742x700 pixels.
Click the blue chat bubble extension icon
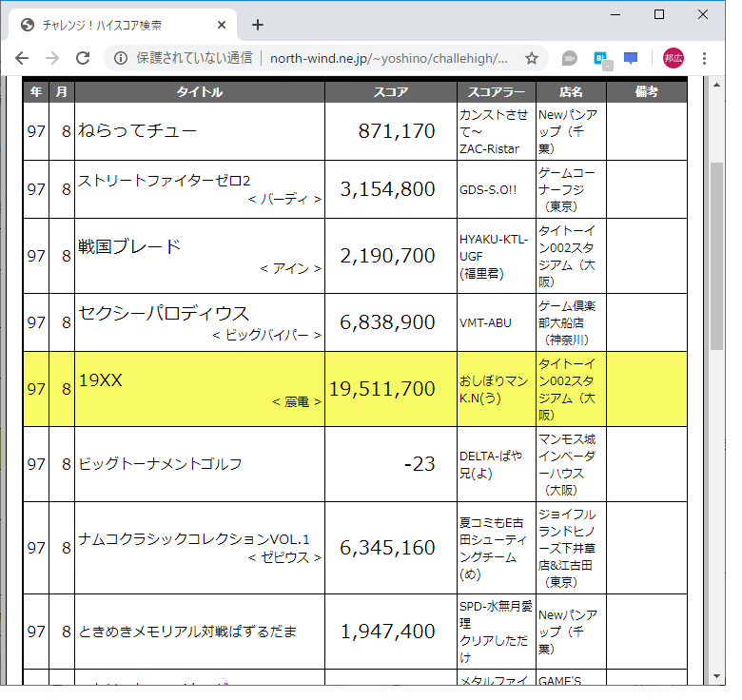click(x=631, y=58)
